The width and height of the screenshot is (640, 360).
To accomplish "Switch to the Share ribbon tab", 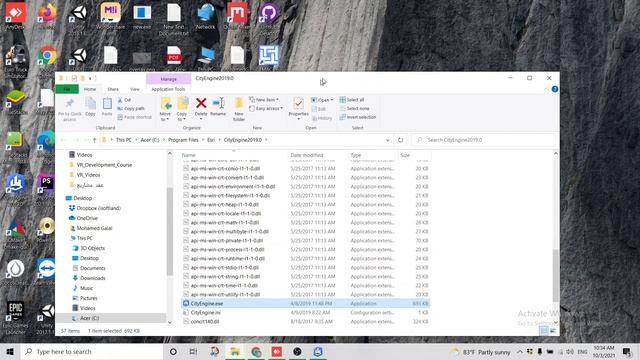I will click(113, 89).
